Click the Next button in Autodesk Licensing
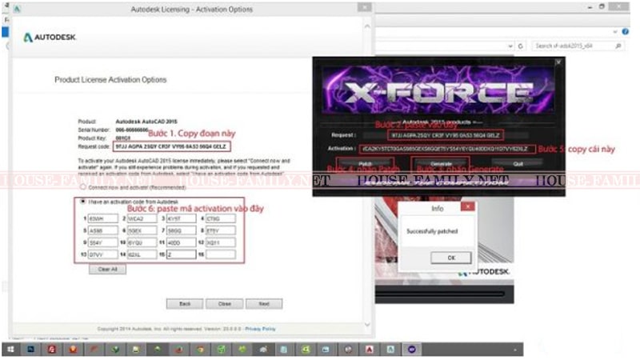Viewport: 640px width, 364px height. pos(264,304)
